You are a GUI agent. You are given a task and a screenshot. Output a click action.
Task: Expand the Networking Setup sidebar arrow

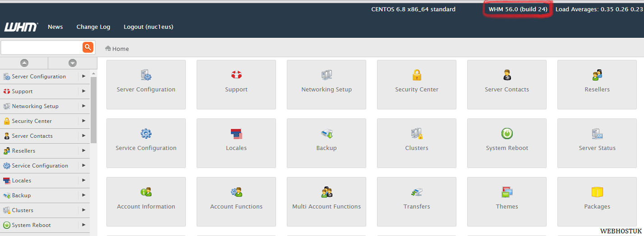tap(84, 106)
